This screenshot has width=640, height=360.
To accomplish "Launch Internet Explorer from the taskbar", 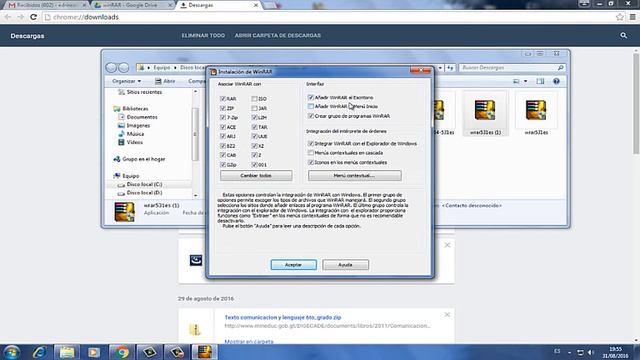I will click(x=39, y=352).
